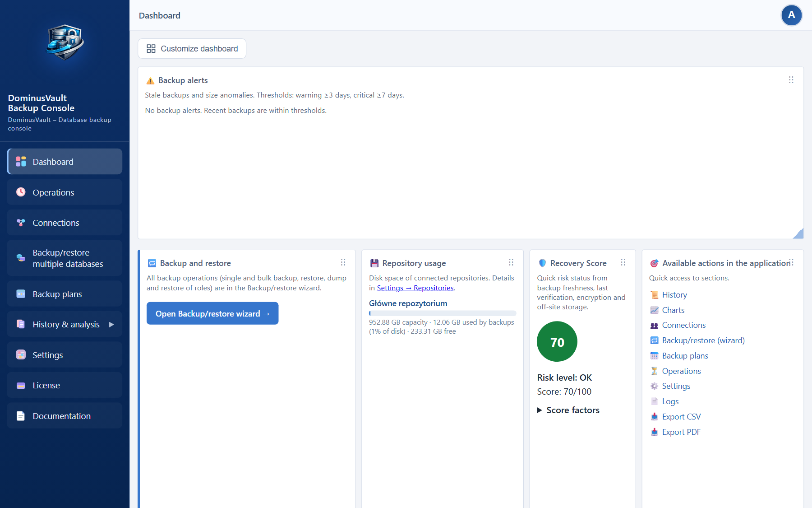Click the Charts icon in quick actions
The height and width of the screenshot is (508, 812).
654,310
